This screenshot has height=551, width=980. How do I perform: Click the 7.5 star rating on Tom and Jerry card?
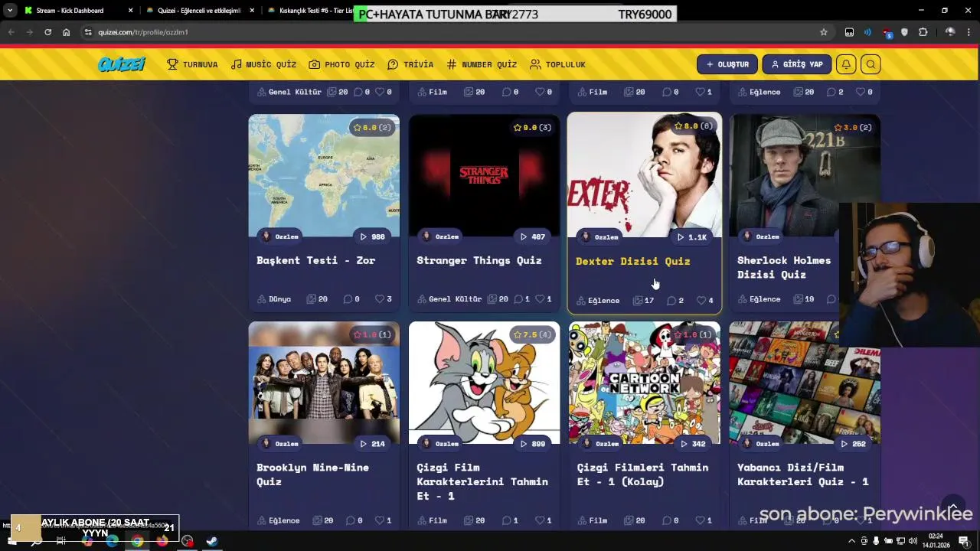point(532,334)
